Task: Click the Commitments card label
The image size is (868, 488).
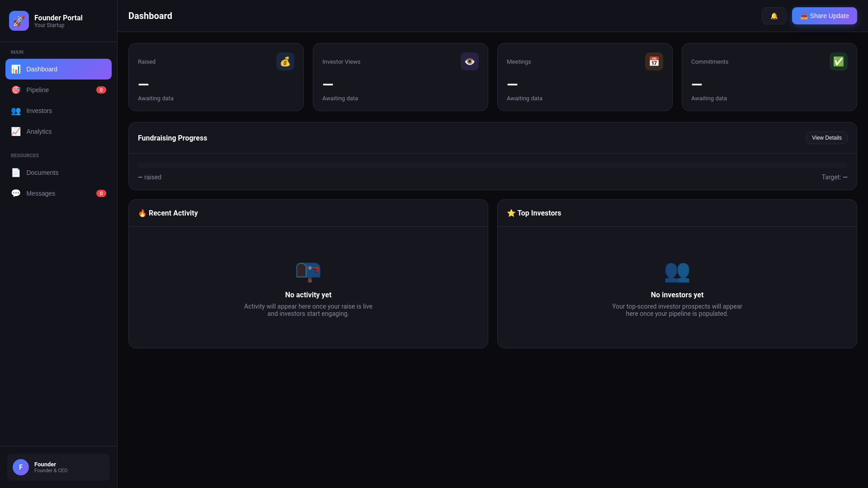Action: (710, 61)
